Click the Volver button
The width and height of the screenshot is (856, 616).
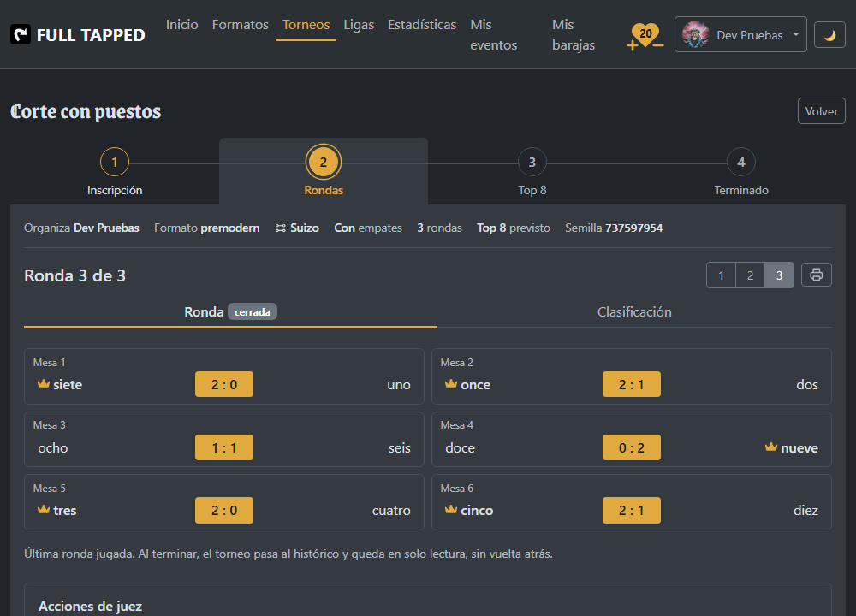pyautogui.click(x=821, y=110)
